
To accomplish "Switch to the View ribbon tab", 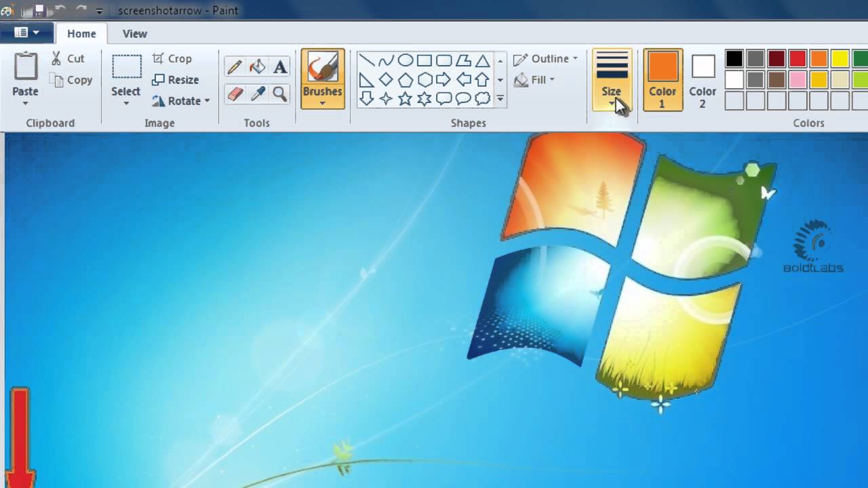I will [134, 33].
